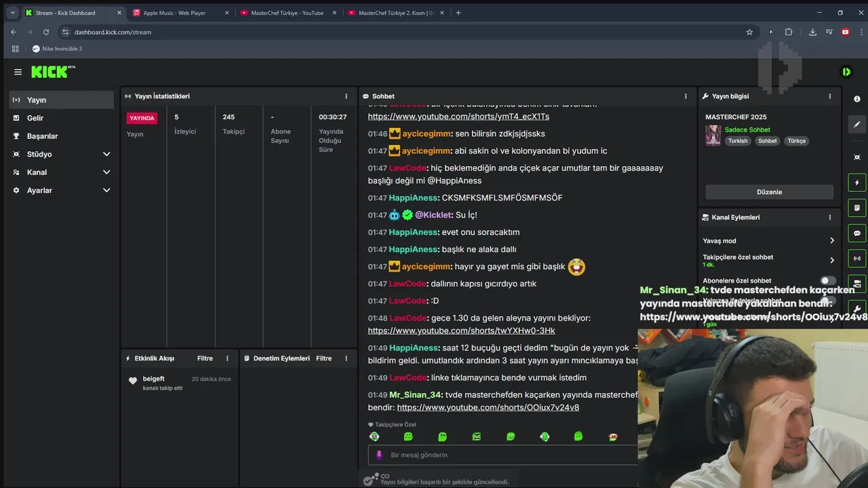The image size is (868, 488).
Task: Open the Sohbet panel three-dot menu
Action: pyautogui.click(x=686, y=96)
